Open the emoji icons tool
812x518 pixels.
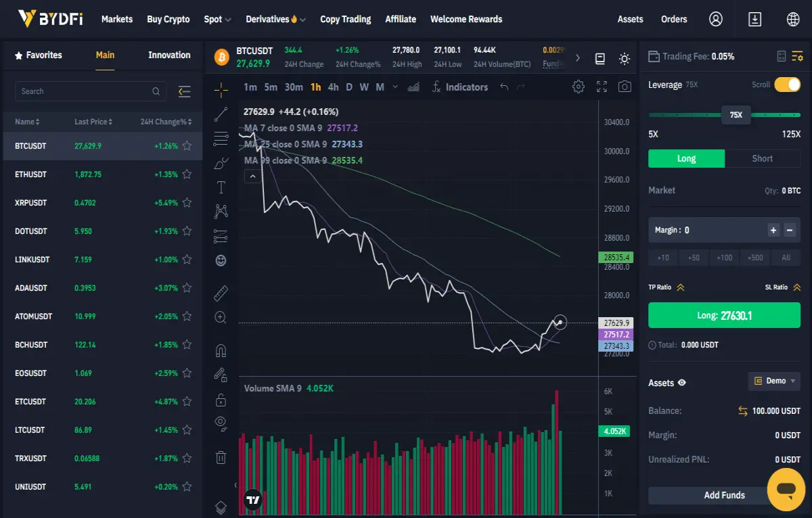point(221,260)
